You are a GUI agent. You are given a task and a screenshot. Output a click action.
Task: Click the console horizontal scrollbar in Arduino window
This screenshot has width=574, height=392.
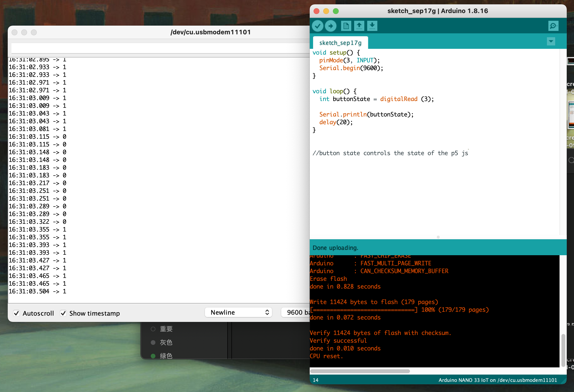pyautogui.click(x=360, y=371)
